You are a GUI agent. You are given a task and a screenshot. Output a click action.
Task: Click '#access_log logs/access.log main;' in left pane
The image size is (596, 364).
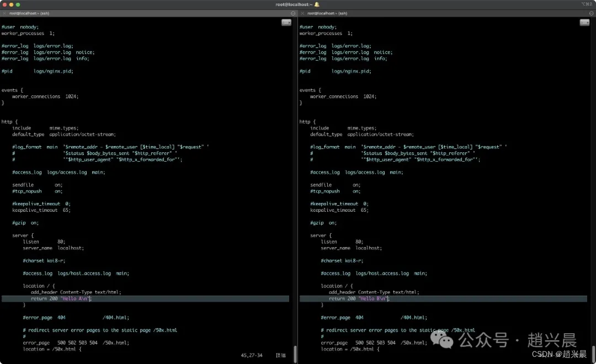58,173
